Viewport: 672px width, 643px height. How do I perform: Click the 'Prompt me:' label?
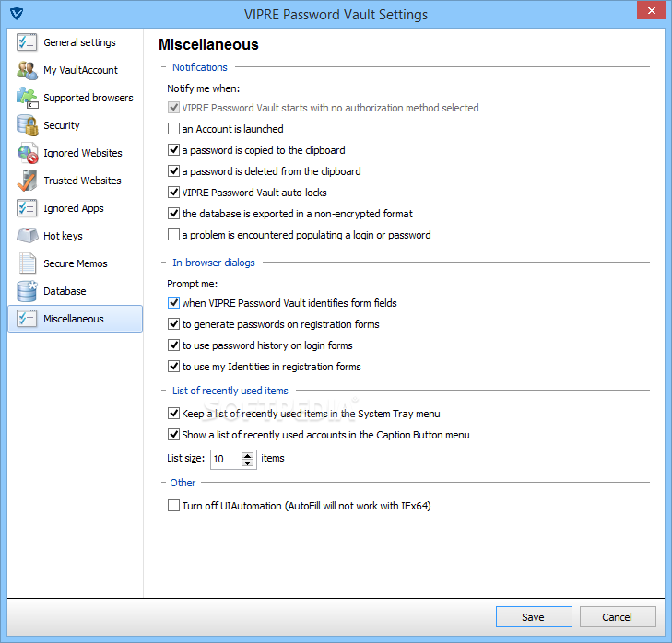coord(192,284)
